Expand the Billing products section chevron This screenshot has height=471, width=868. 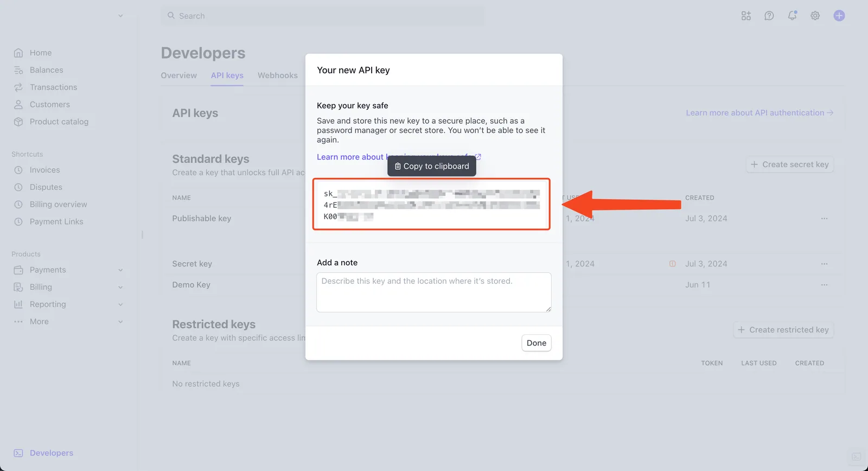tap(120, 288)
